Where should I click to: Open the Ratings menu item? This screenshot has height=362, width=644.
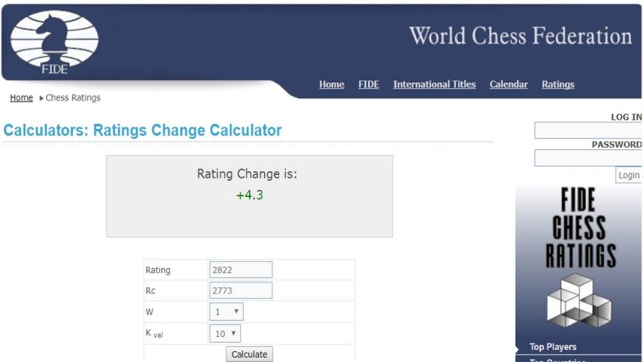coord(558,84)
